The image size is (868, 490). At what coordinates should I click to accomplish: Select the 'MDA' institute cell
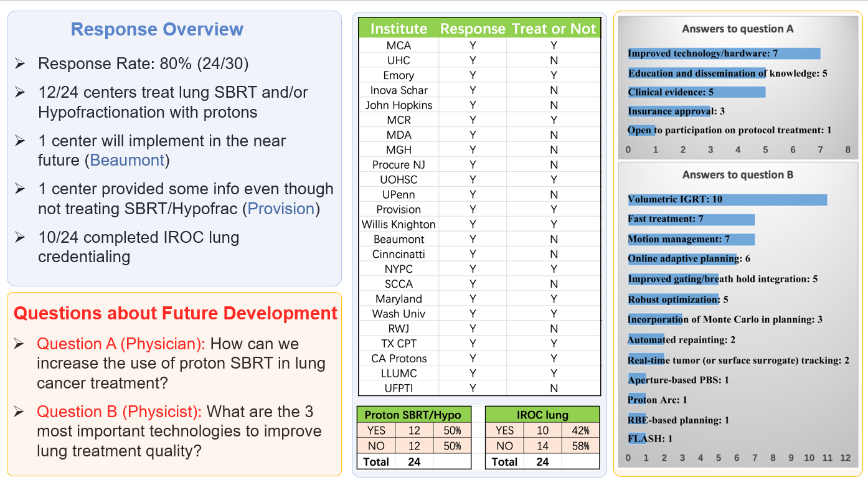pos(399,135)
